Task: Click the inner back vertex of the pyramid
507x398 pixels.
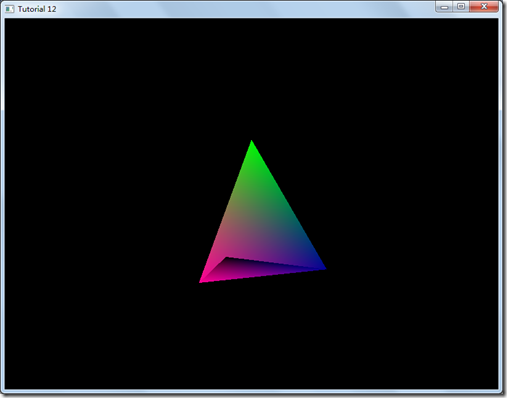Action: [x=227, y=258]
